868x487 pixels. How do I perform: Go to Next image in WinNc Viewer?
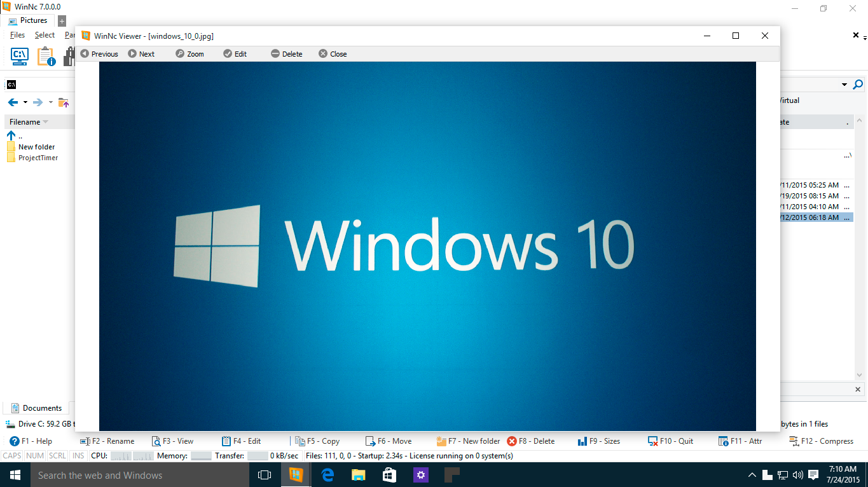pos(141,54)
